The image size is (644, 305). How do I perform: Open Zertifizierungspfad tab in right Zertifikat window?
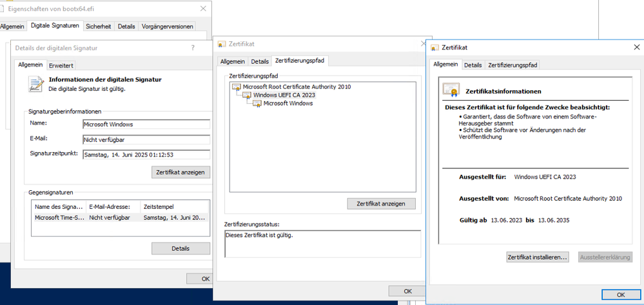(x=512, y=65)
